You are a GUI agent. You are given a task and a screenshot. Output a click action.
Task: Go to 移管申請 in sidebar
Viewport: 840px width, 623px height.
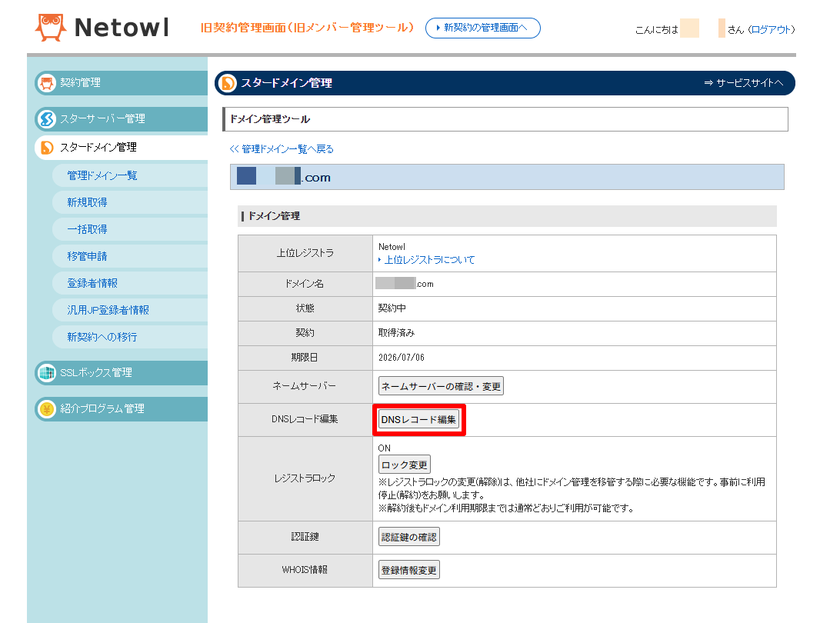point(87,256)
